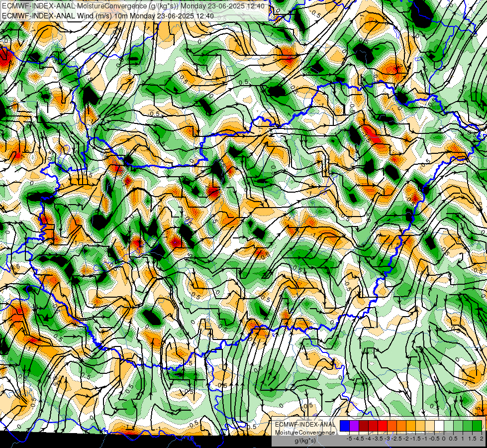This screenshot has width=487, height=448.
Task: Select legend swatch between -1 and -0.5
Action: pyautogui.click(x=429, y=426)
